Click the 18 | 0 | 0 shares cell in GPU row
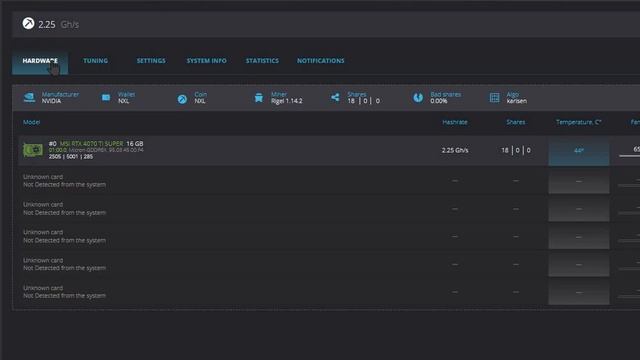640x360 pixels. (x=516, y=150)
